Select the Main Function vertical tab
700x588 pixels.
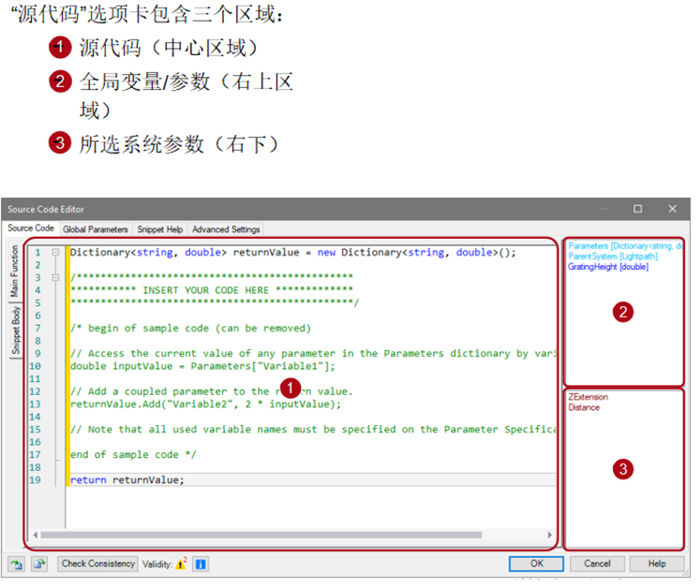click(x=15, y=272)
